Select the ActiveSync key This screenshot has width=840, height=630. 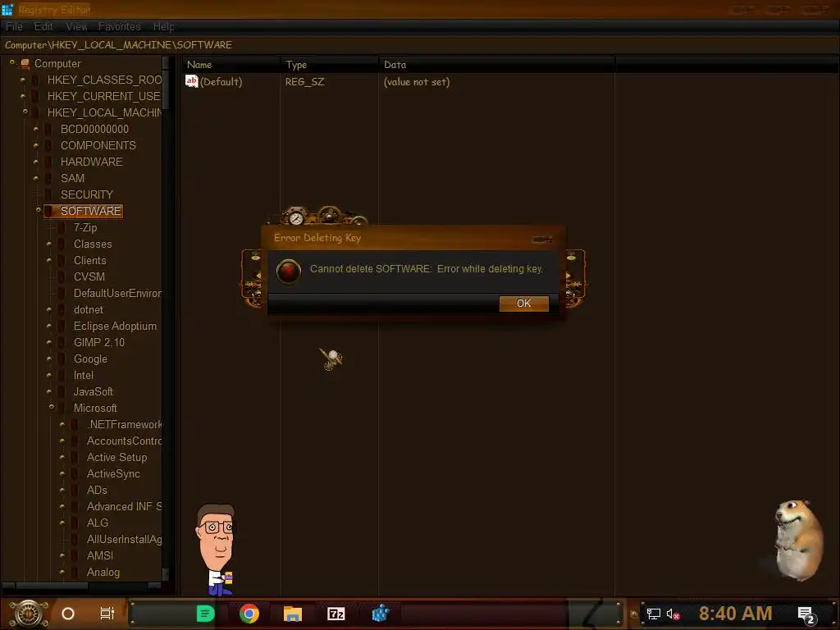(113, 473)
